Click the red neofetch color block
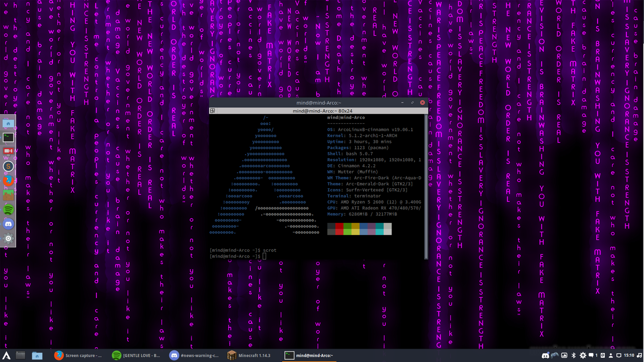The width and height of the screenshot is (644, 362). (339, 229)
